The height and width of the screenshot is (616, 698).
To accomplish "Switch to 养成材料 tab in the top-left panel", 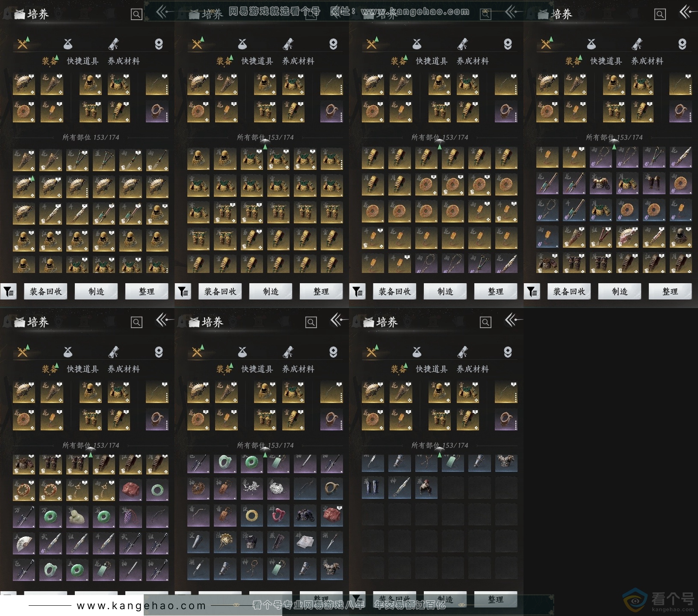I will pos(124,61).
